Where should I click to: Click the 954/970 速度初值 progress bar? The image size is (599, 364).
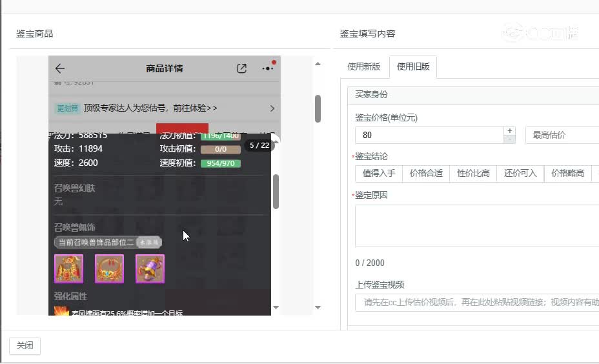(x=221, y=163)
